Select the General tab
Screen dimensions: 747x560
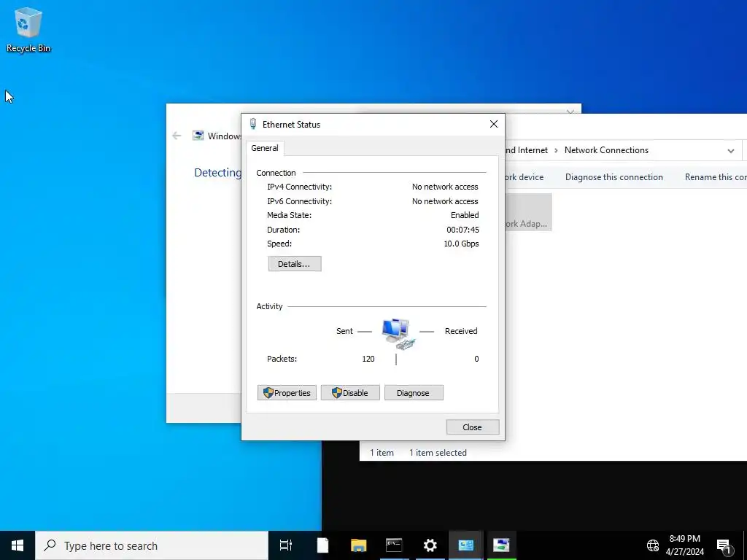[x=265, y=148]
